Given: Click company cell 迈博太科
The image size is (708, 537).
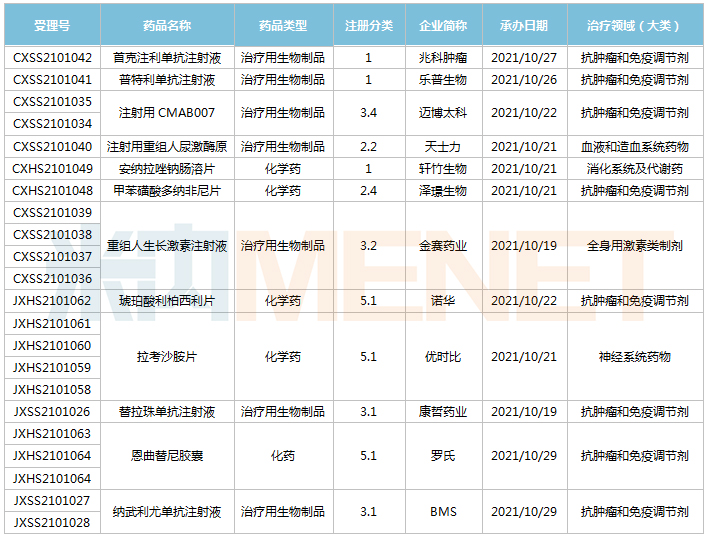Looking at the screenshot, I should click(444, 113).
